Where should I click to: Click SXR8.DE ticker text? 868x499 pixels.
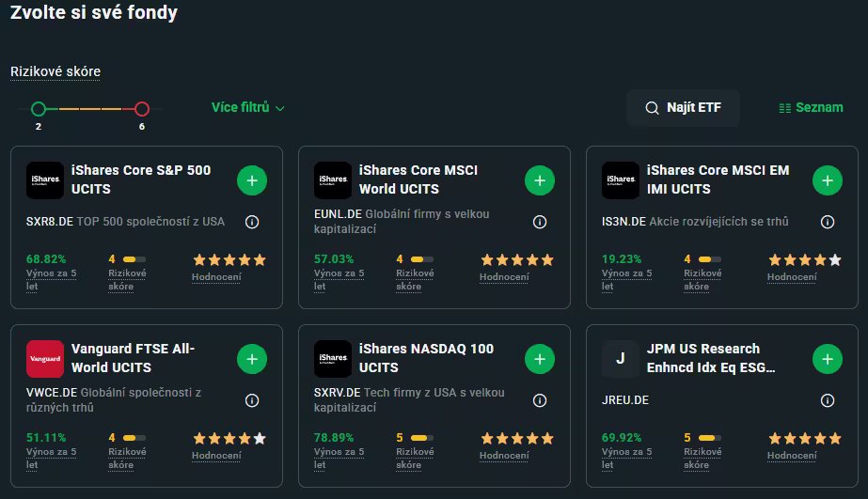coord(49,221)
